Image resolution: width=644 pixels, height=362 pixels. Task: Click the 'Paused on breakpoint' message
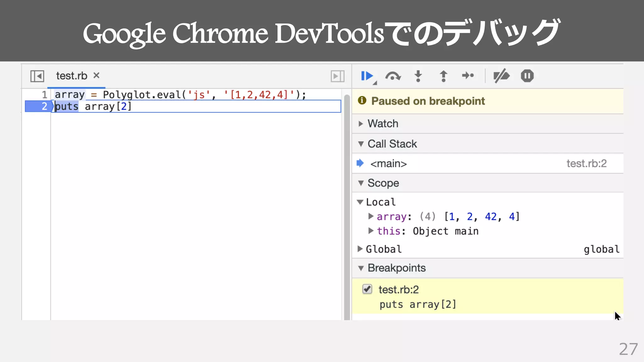pyautogui.click(x=428, y=101)
